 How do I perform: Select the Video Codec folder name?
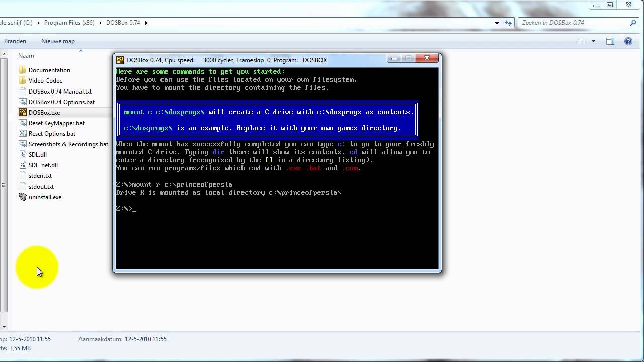tap(45, 81)
